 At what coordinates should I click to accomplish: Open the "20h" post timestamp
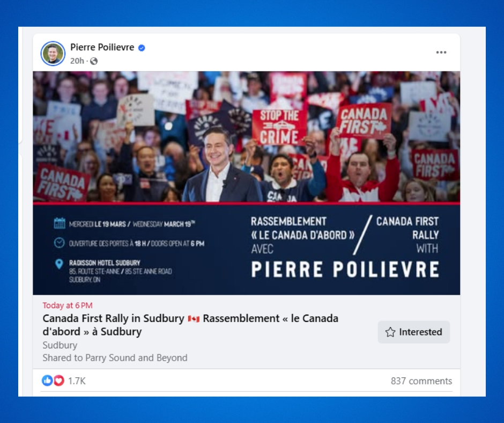pos(77,61)
